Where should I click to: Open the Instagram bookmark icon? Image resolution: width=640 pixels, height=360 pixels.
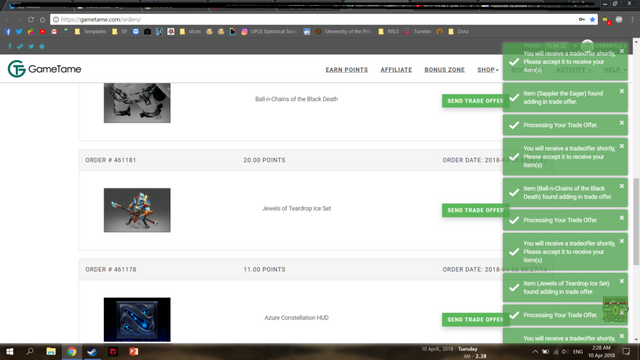tap(244, 31)
